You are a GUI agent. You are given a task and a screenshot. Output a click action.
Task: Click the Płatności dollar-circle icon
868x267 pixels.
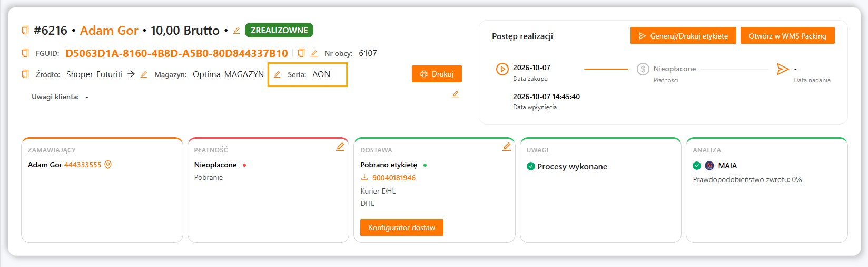point(643,69)
